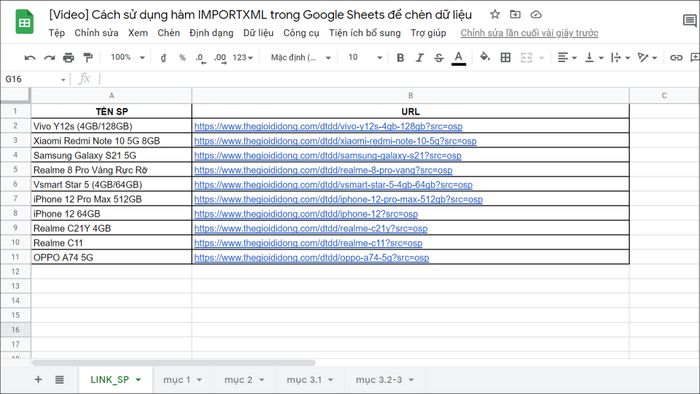Click the Insert link icon
The width and height of the screenshot is (700, 394).
coord(676,58)
